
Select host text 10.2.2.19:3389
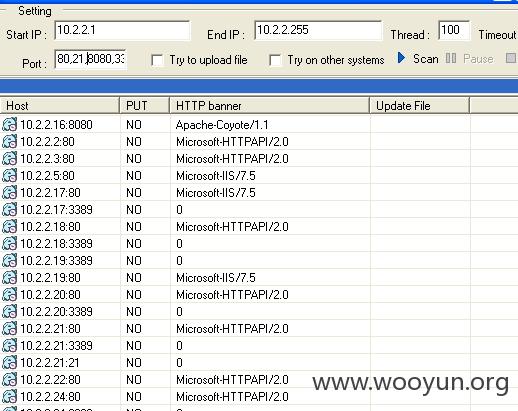56,261
